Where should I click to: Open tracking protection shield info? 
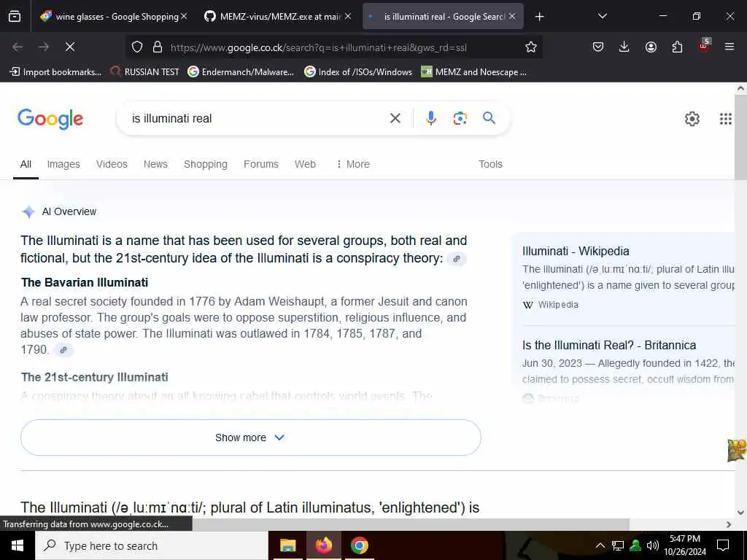tap(137, 47)
